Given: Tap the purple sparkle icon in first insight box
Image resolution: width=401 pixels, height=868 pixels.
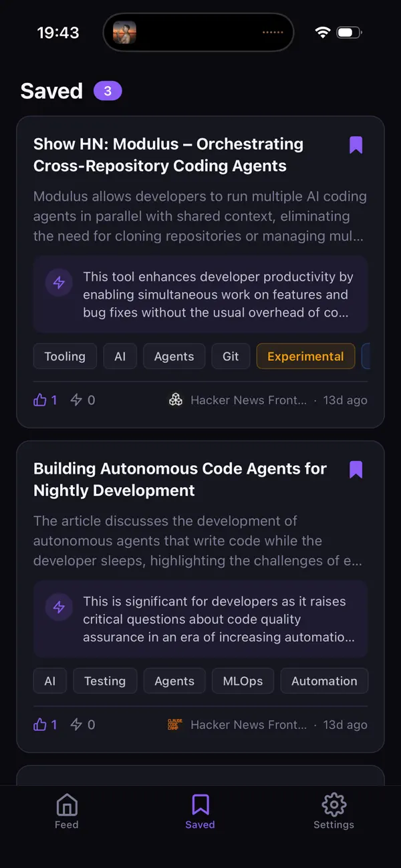Looking at the screenshot, I should tap(59, 282).
